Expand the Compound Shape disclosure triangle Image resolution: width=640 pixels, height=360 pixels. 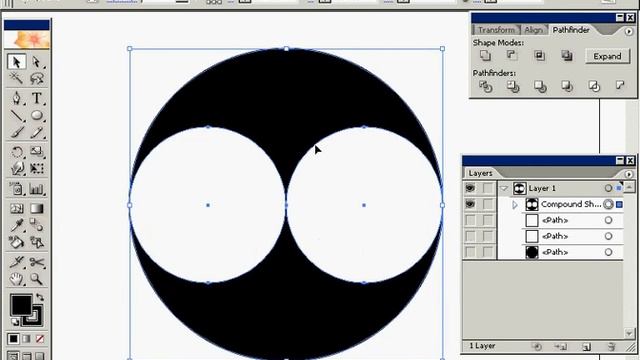coord(515,204)
